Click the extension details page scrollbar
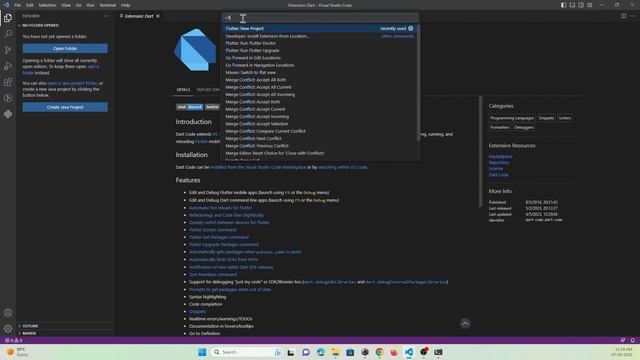Viewport: 640px width, 360px height. (x=480, y=151)
